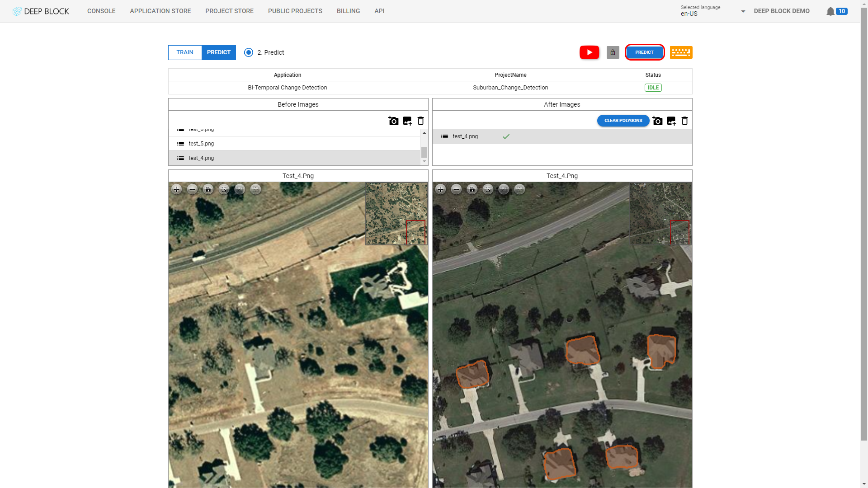
Task: Zoom in on the before image viewer
Action: click(x=176, y=189)
